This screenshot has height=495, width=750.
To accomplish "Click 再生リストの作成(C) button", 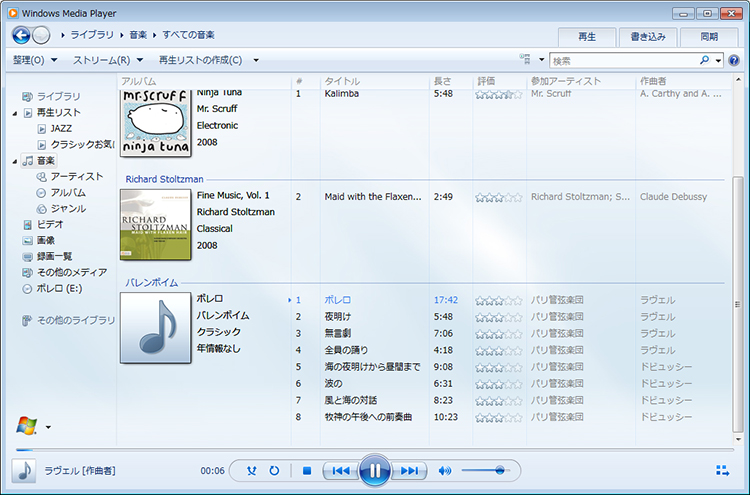I will [200, 60].
